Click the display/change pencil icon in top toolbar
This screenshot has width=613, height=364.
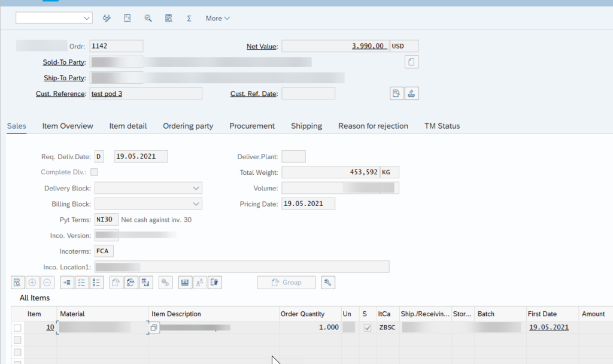point(107,18)
